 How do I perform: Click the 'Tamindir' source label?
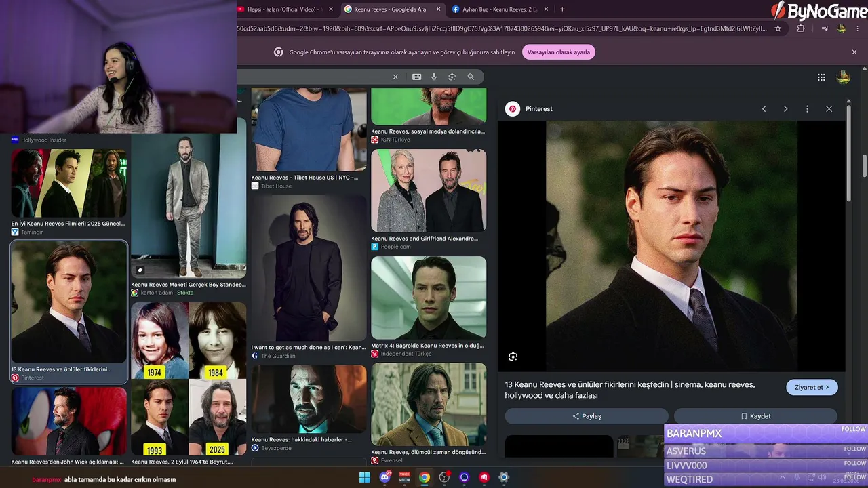32,232
